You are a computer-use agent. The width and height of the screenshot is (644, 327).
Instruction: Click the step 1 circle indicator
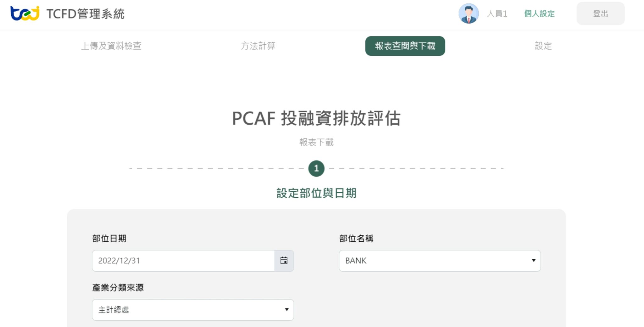tap(316, 168)
